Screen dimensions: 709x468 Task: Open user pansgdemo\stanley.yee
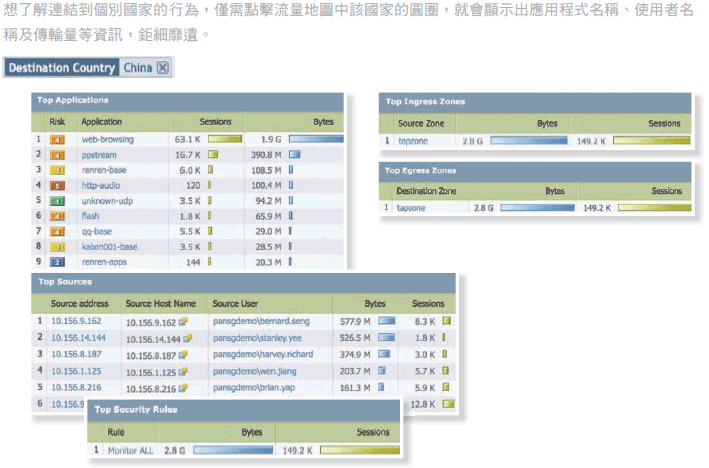(255, 339)
